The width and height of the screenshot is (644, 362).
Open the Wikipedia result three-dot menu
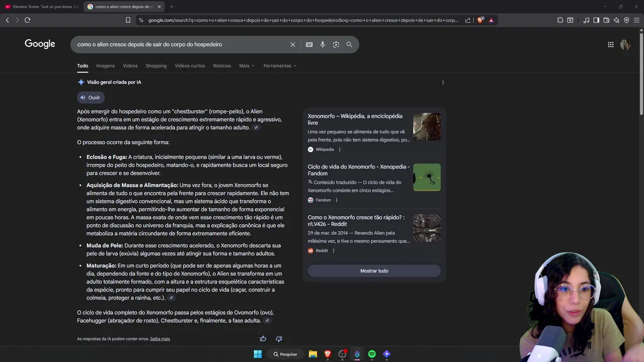coord(340,149)
